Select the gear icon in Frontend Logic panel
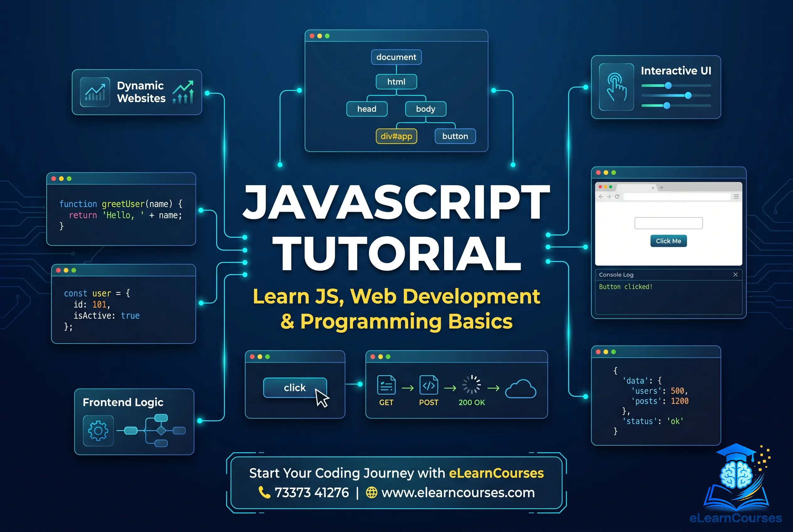Screen dimensions: 793x532 coord(98,430)
